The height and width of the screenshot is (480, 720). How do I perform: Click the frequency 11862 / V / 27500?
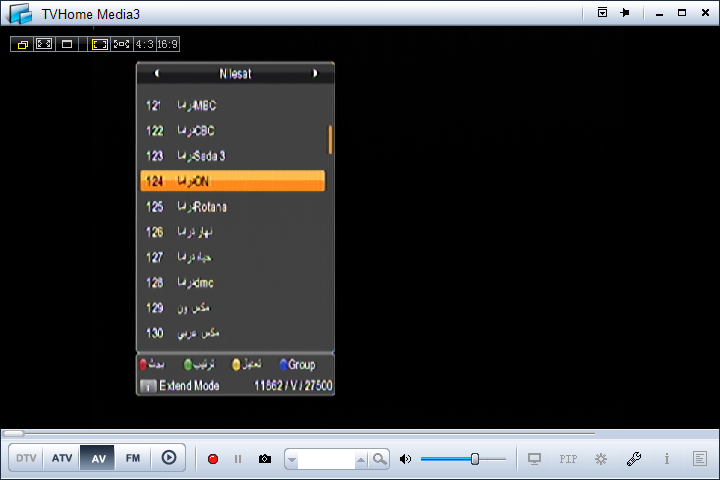click(x=293, y=385)
